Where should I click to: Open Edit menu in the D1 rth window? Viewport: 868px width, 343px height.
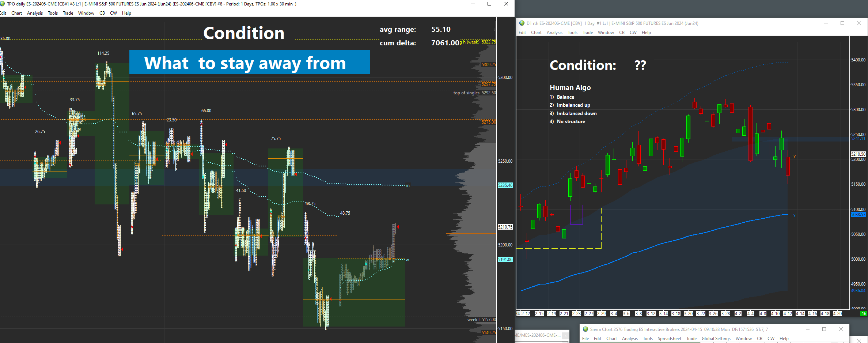coord(522,33)
